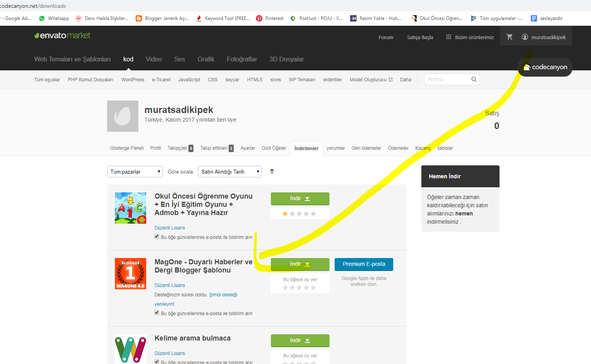Select the Video category menu
Screen dimensions: 591x364
(x=154, y=59)
